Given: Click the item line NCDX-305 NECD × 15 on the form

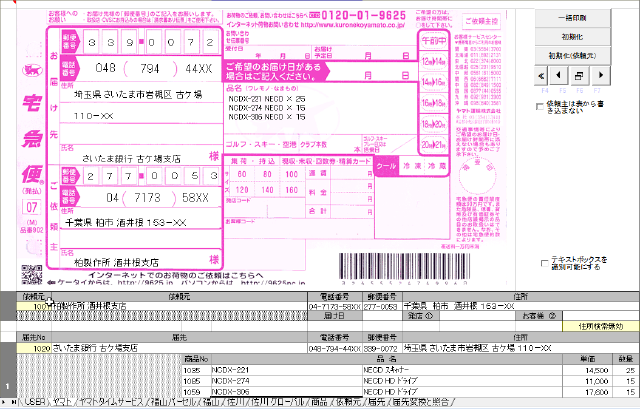Looking at the screenshot, I should (267, 117).
